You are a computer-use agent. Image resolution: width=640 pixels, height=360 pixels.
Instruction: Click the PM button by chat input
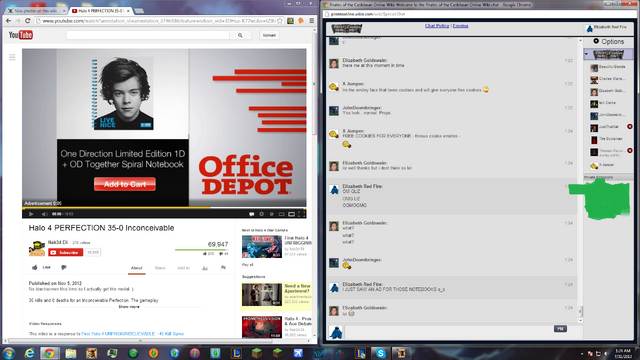point(560,329)
